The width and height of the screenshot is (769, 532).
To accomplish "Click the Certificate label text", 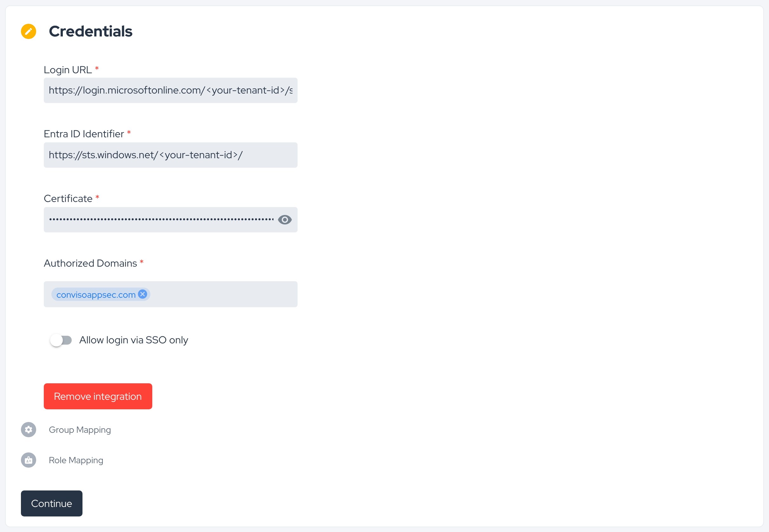I will point(68,199).
